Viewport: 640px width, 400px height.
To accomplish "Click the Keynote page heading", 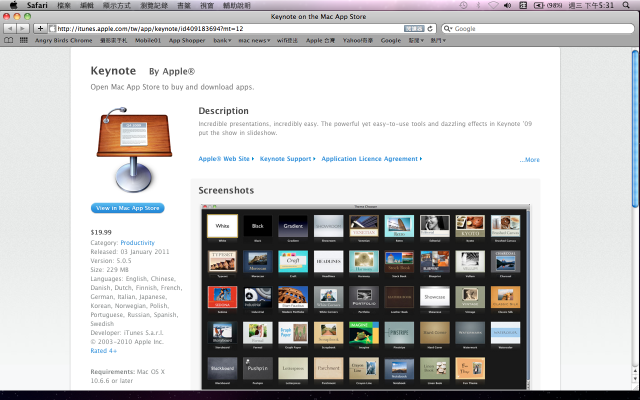I will coord(113,71).
